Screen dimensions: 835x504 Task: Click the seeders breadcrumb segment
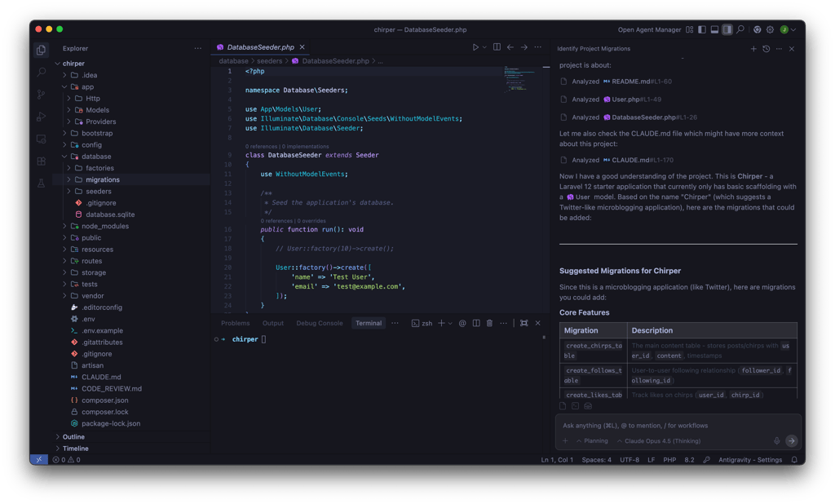[x=269, y=61]
